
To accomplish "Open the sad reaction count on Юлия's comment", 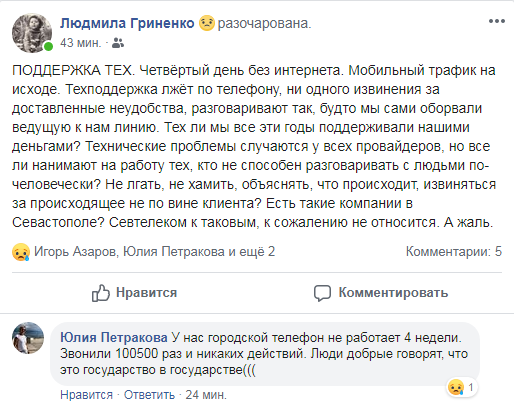I will point(462,387).
